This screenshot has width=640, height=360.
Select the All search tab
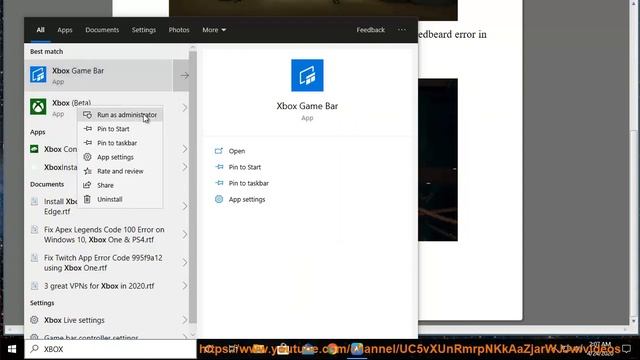40,30
